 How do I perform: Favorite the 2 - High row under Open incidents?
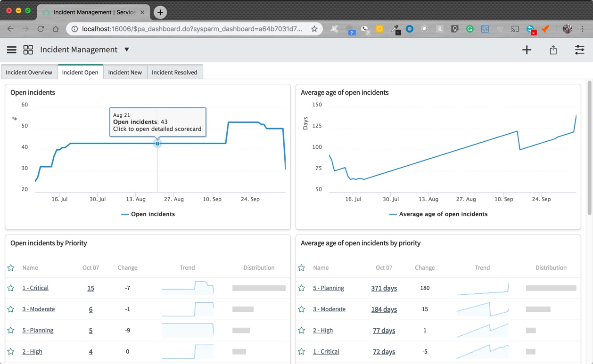pos(10,351)
